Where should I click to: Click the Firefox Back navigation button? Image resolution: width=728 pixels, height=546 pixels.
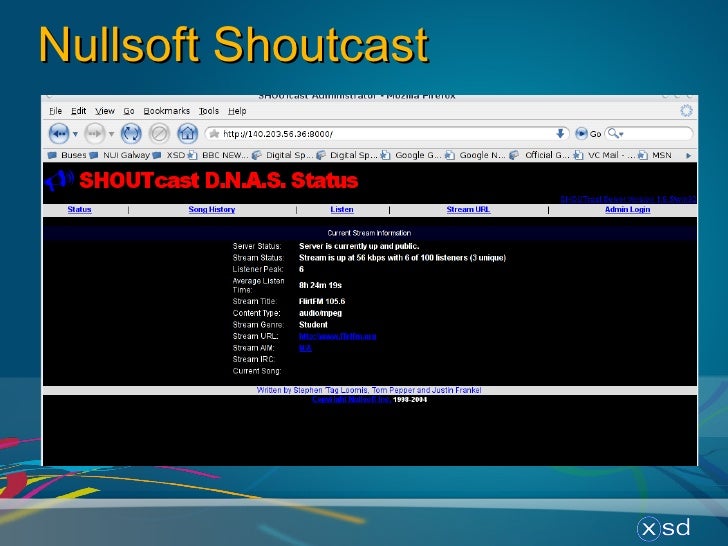point(58,134)
